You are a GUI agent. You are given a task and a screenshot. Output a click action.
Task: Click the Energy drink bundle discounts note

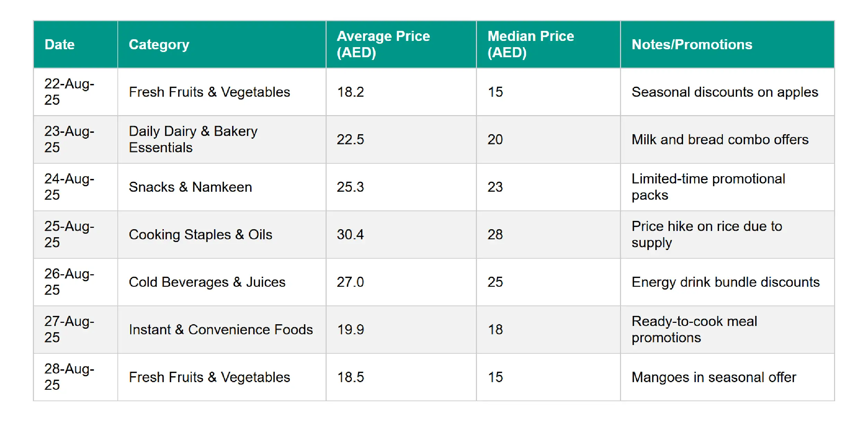[725, 282]
